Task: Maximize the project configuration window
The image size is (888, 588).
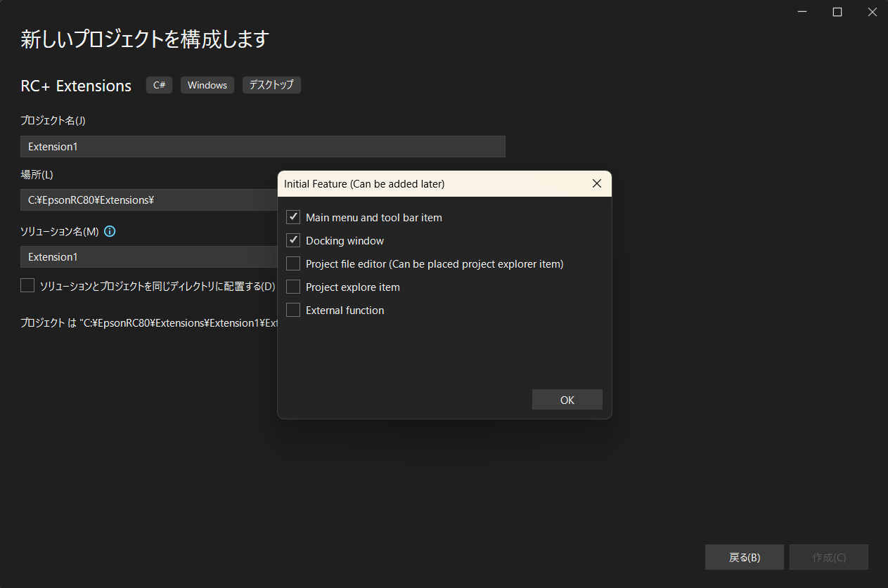Action: pos(837,12)
